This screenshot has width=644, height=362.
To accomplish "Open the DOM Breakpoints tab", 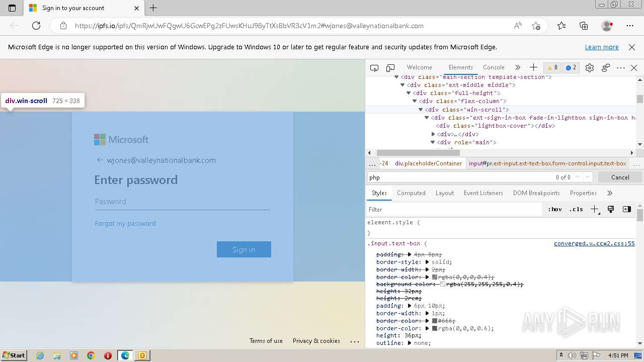I will point(536,193).
